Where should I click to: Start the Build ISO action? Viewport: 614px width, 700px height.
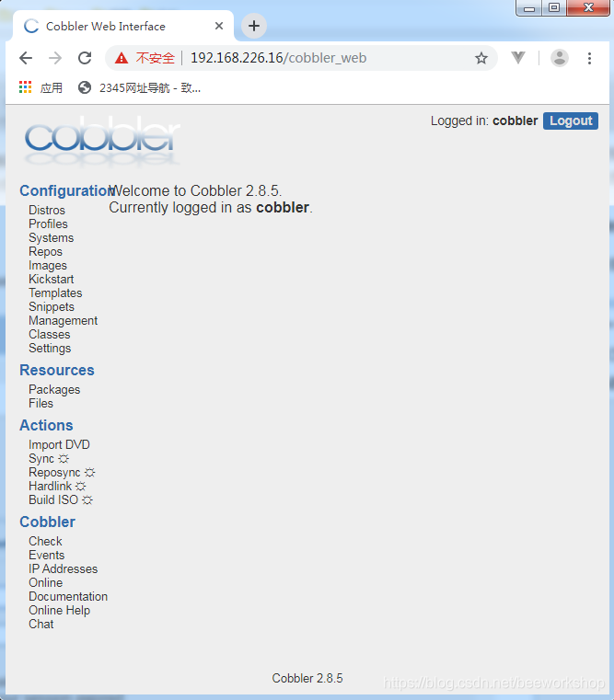click(53, 500)
